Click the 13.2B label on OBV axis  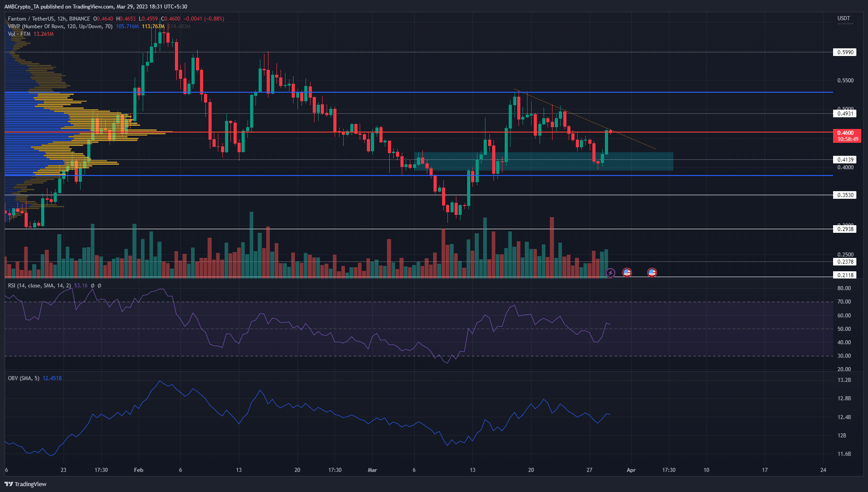(844, 380)
